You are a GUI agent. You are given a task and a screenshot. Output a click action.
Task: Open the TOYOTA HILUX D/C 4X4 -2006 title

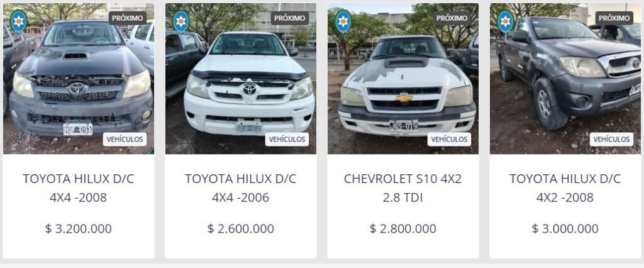(x=241, y=188)
